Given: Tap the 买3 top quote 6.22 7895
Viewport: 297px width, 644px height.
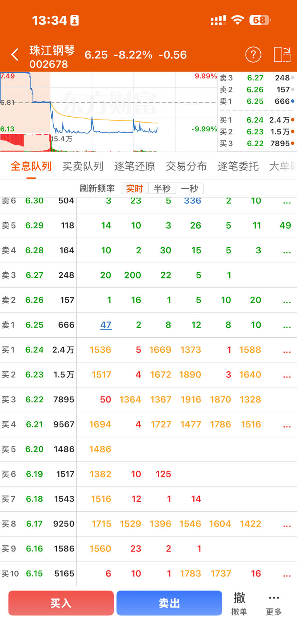Looking at the screenshot, I should click(x=257, y=143).
